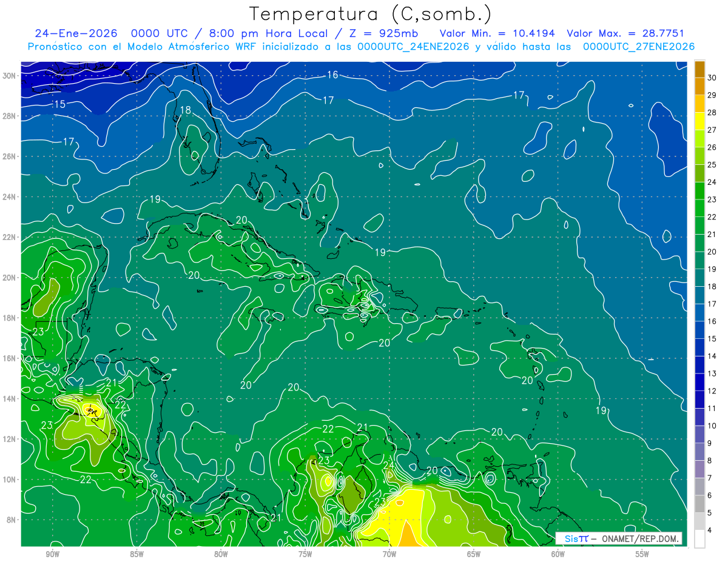Click the "28N" latitude axis label
Screen dimensions: 728x562
click(x=9, y=116)
